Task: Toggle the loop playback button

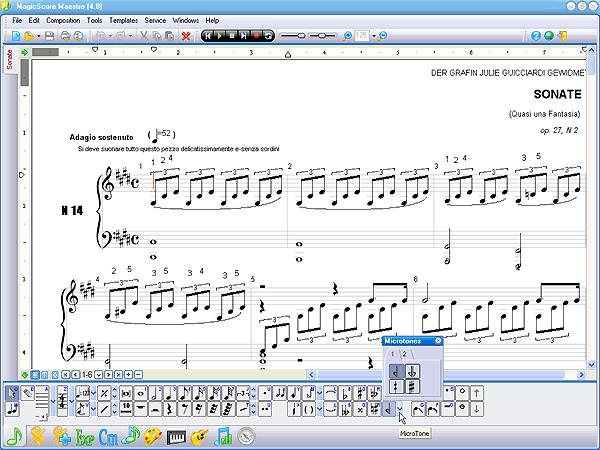Action: tap(269, 36)
